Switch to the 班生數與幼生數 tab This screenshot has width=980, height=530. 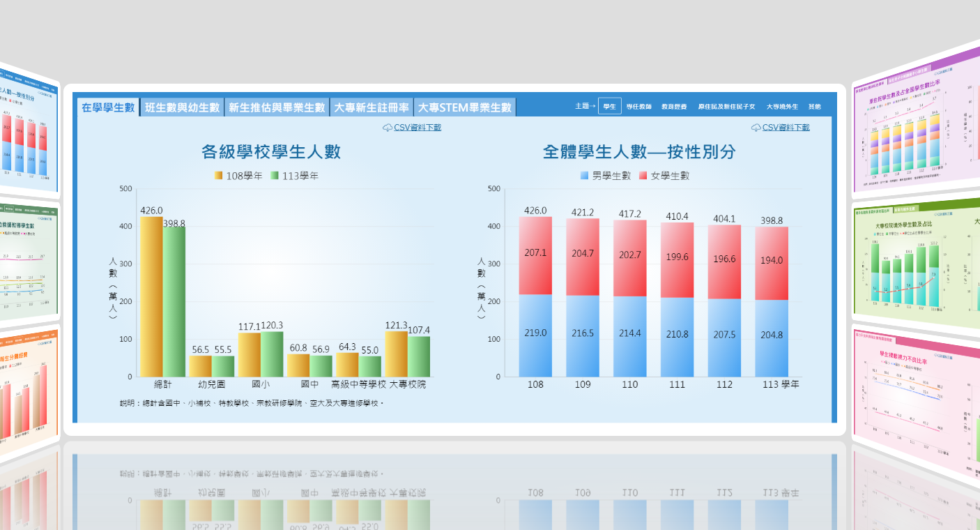(x=183, y=107)
